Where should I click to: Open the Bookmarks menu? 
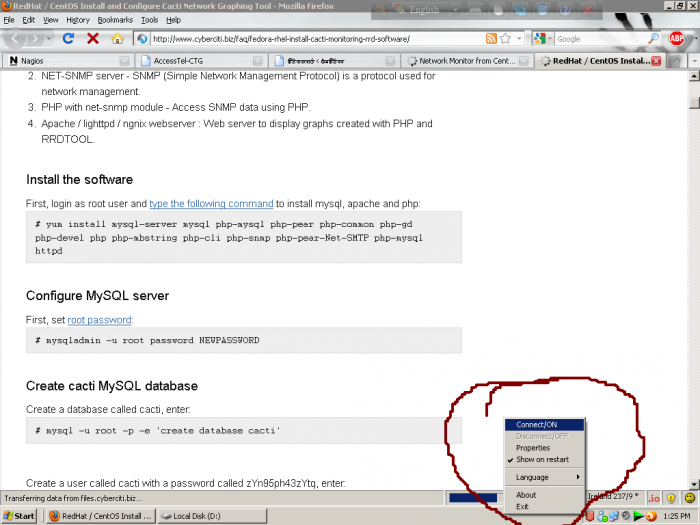pos(115,20)
